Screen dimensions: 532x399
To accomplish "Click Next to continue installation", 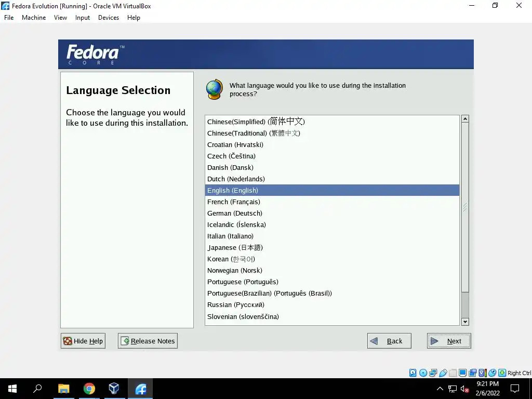I will tap(449, 341).
